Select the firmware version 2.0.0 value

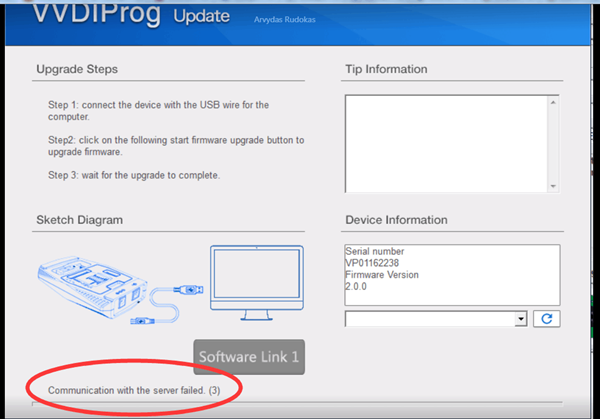[x=356, y=286]
